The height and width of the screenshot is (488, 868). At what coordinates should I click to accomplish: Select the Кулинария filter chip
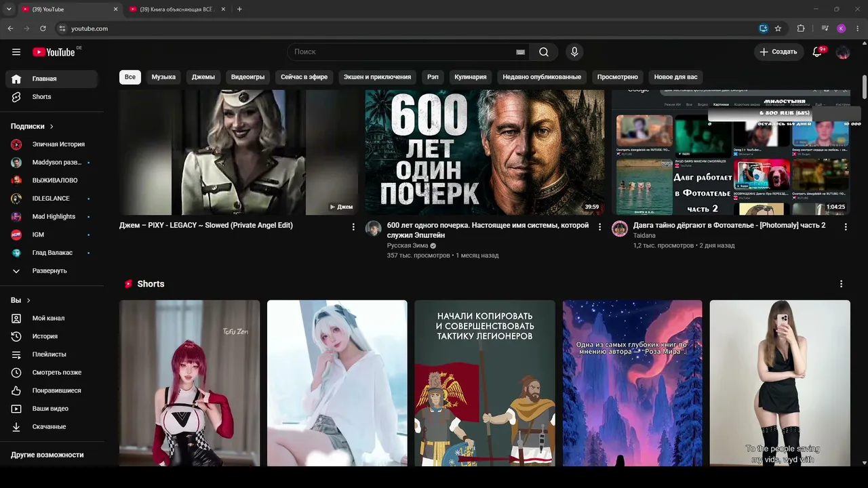pos(471,77)
